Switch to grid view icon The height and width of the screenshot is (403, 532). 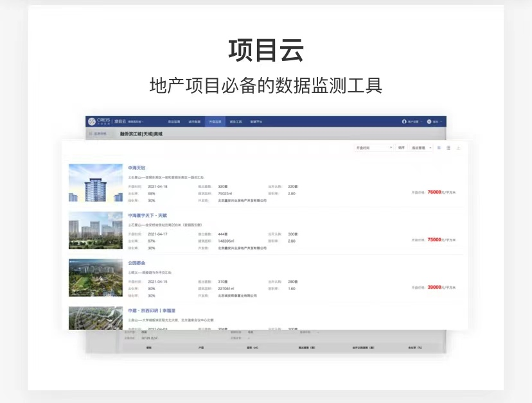439,148
